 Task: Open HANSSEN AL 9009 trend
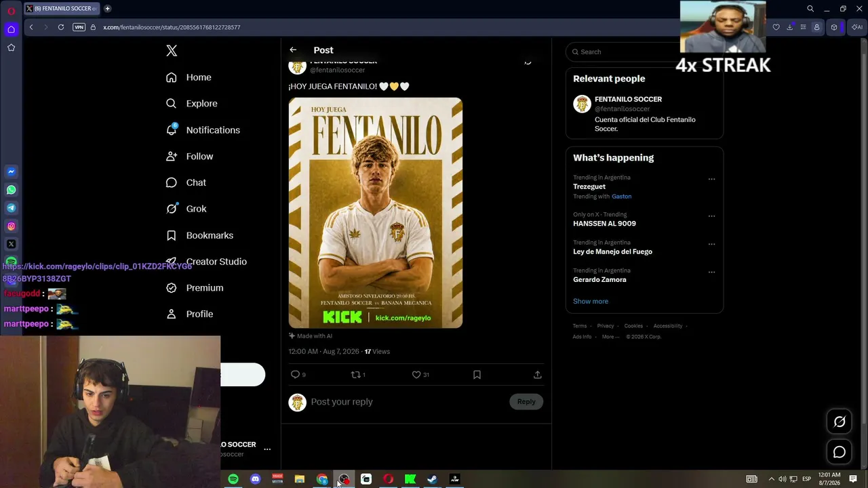[604, 224]
